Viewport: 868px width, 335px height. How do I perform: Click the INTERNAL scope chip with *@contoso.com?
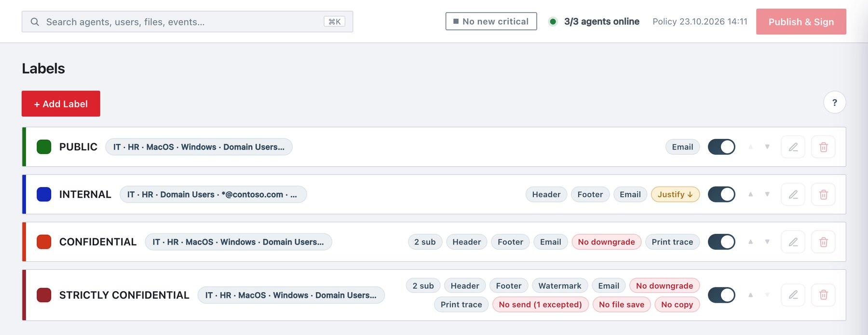click(x=213, y=194)
